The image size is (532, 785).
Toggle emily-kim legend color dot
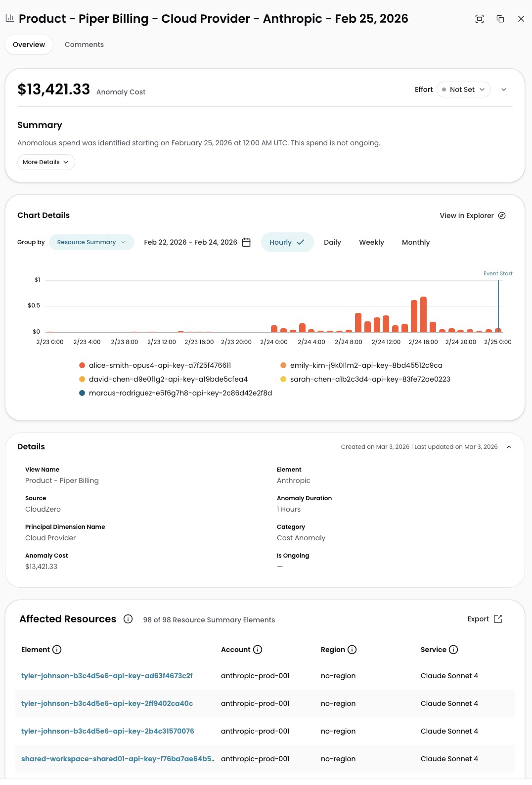283,365
